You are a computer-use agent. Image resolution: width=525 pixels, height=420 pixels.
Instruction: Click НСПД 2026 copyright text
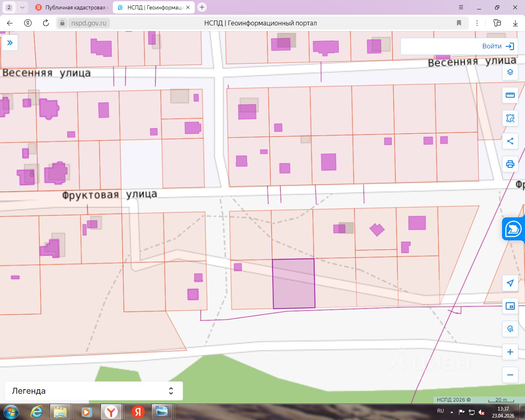pyautogui.click(x=454, y=400)
